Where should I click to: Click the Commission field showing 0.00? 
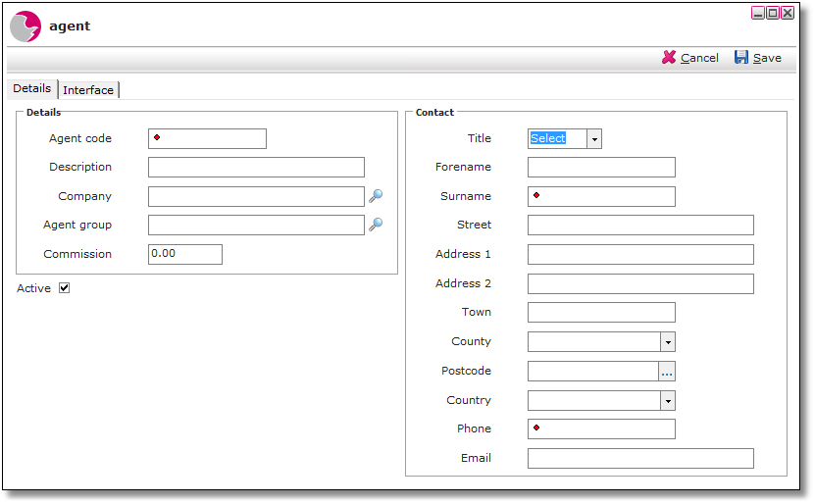(185, 254)
